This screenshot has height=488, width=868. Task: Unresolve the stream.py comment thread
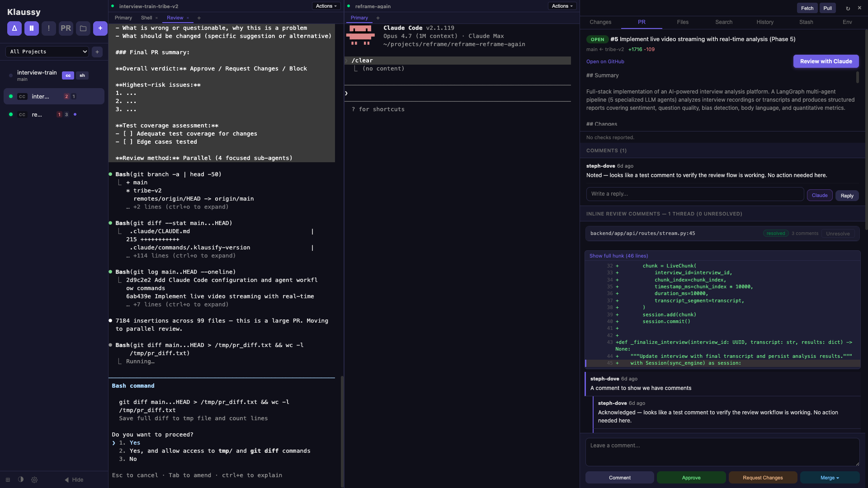[x=838, y=234]
